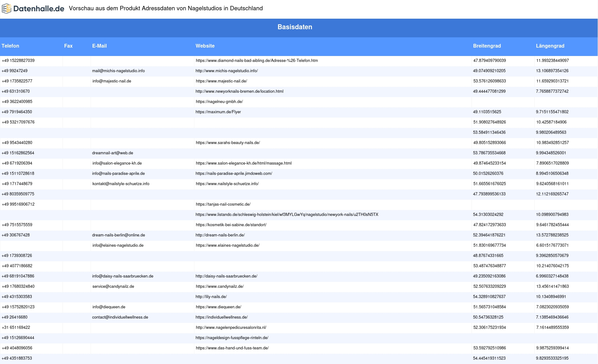Select latitude value 54.445419311523
This screenshot has width=598, height=364.
489,358
